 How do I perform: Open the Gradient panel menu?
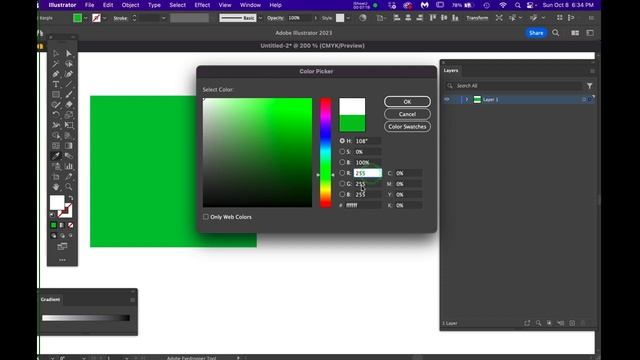(132, 300)
